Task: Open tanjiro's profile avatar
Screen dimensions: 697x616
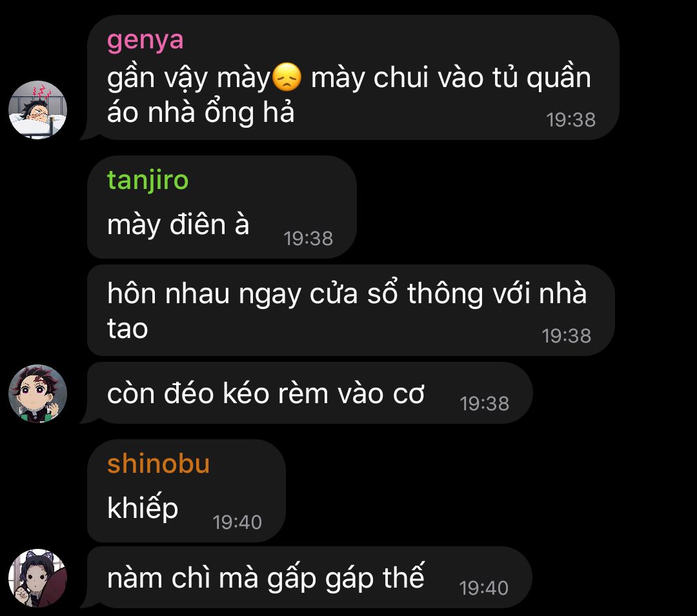Action: pyautogui.click(x=38, y=393)
